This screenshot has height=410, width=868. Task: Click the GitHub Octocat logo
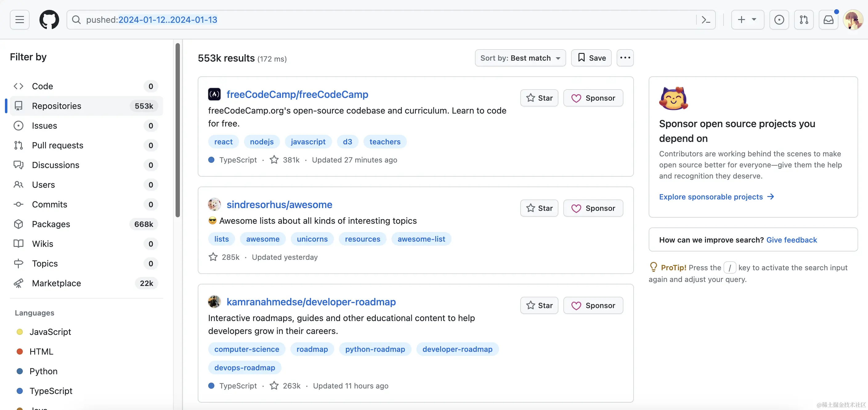(49, 19)
